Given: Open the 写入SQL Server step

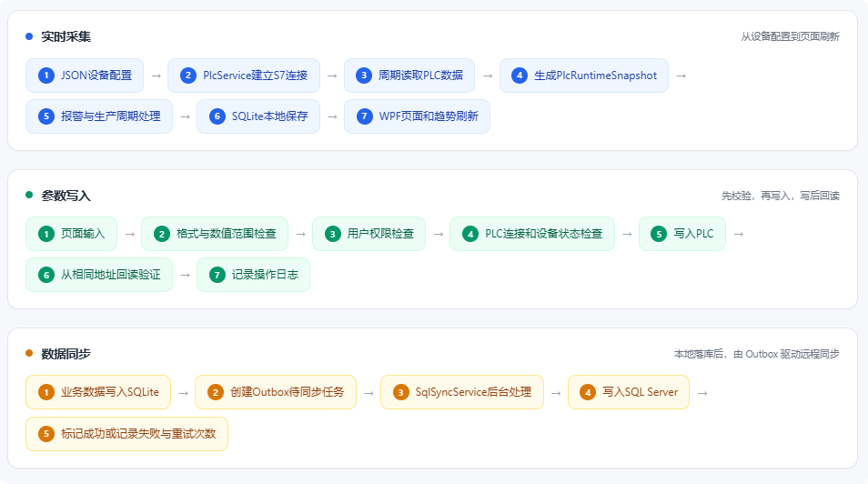Looking at the screenshot, I should click(x=629, y=392).
